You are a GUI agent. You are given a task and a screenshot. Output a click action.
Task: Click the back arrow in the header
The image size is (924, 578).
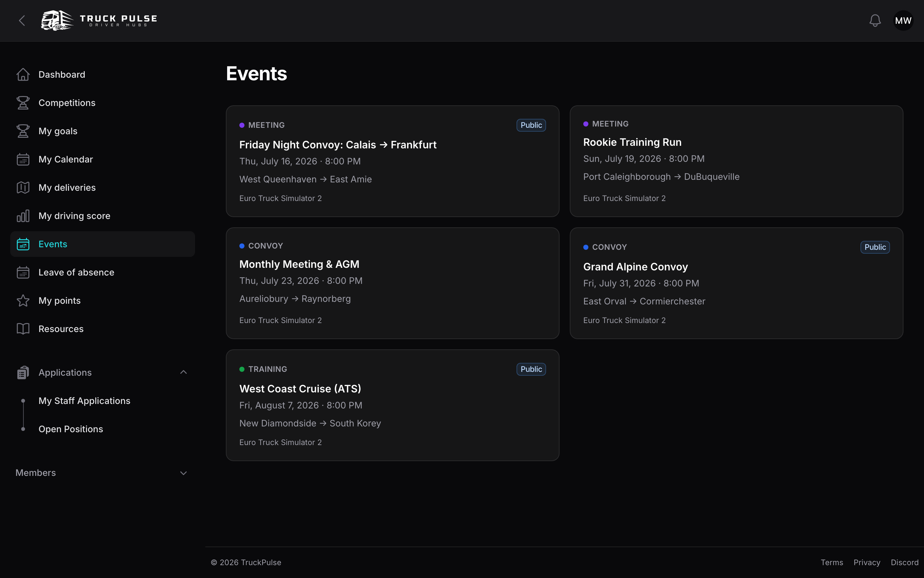(x=22, y=21)
